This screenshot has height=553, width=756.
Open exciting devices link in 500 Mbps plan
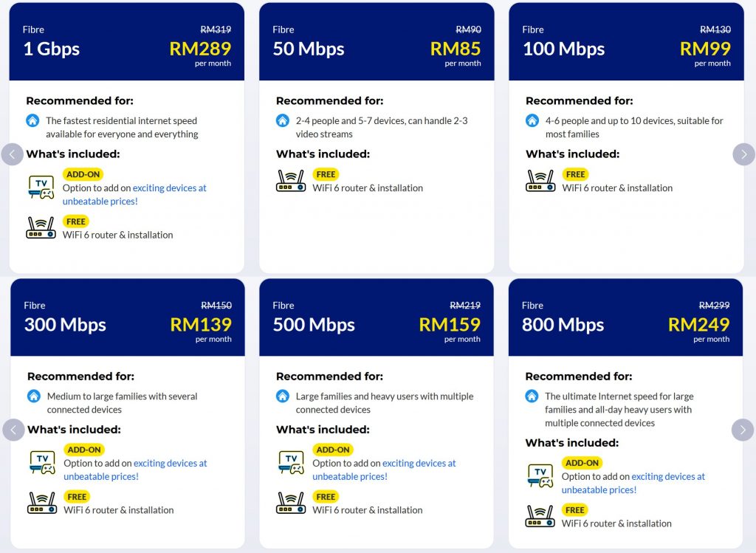pyautogui.click(x=384, y=470)
